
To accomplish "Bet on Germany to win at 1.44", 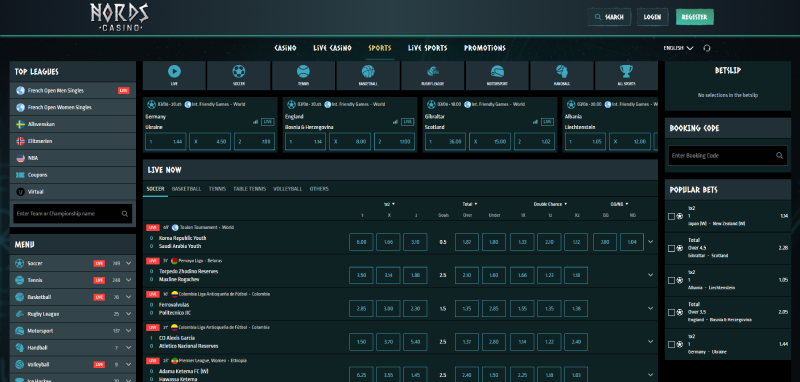I will 166,142.
